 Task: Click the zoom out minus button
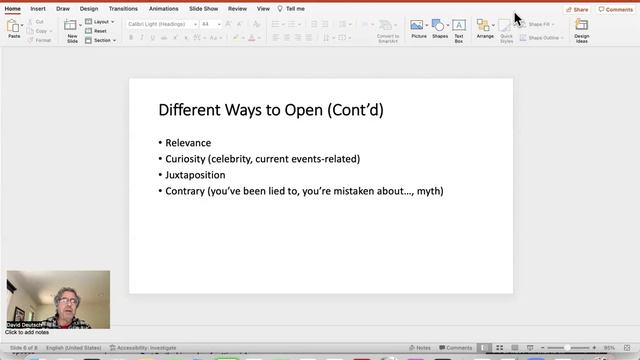tap(542, 348)
